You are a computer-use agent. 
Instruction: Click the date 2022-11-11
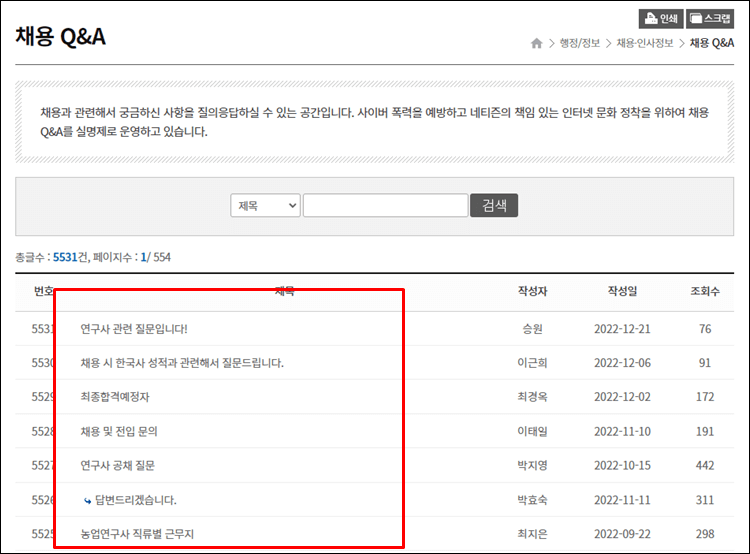tap(622, 500)
